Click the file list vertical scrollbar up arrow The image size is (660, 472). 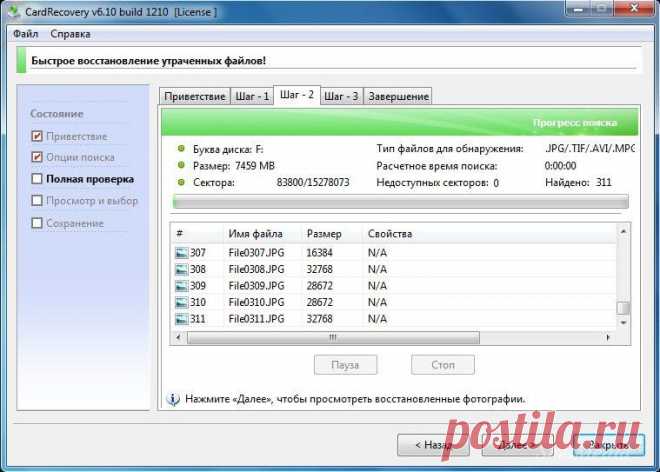coord(623,231)
